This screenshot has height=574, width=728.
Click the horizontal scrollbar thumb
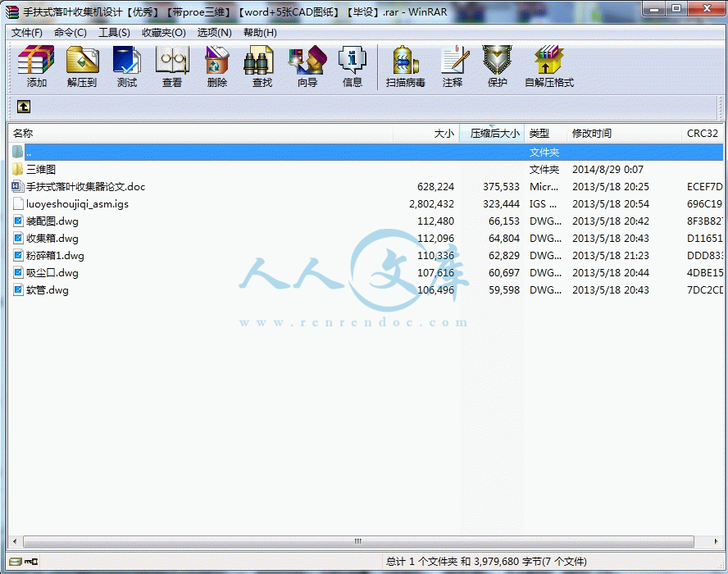(358, 541)
